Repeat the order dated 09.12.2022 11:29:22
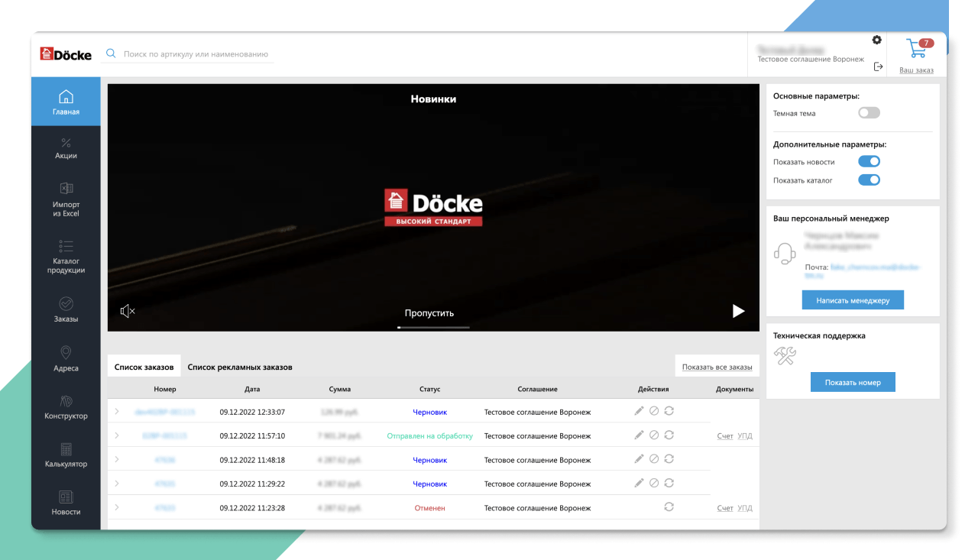Image resolution: width=978 pixels, height=560 pixels. [x=669, y=483]
